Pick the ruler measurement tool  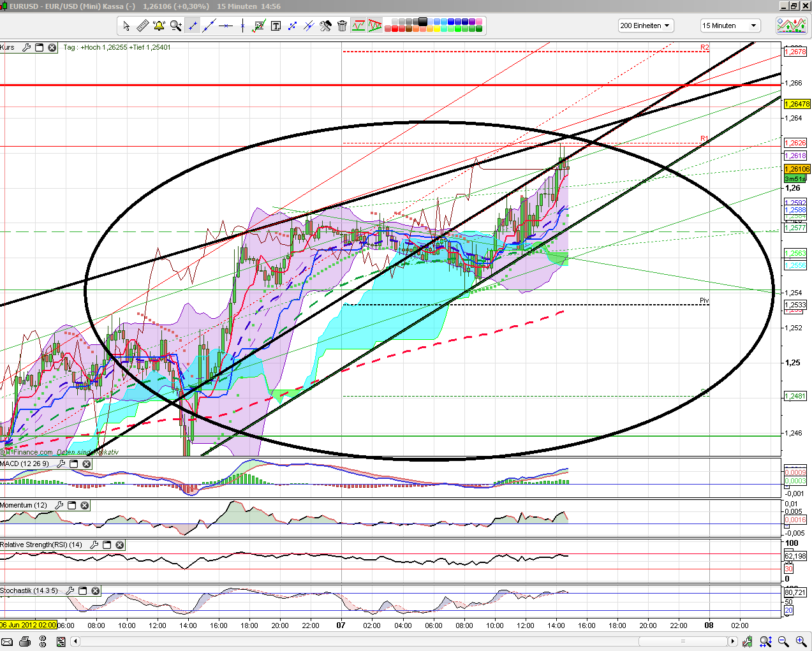[x=142, y=26]
